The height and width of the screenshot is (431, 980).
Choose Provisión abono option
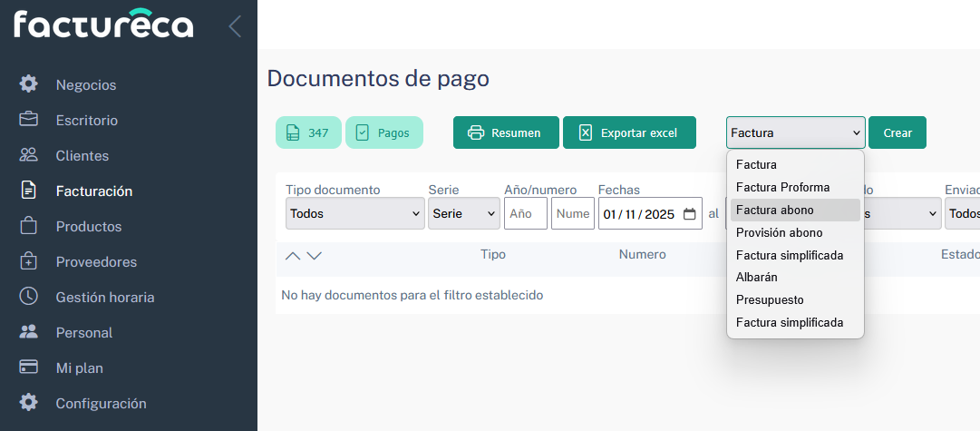click(795, 232)
